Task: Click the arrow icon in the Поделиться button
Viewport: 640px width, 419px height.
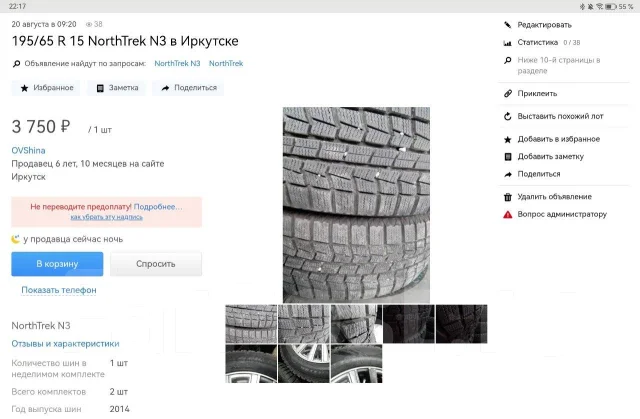Action: pyautogui.click(x=165, y=88)
